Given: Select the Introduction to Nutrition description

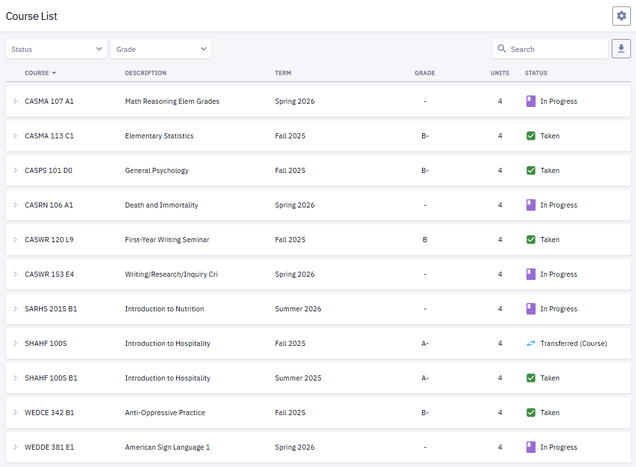Looking at the screenshot, I should tap(164, 309).
